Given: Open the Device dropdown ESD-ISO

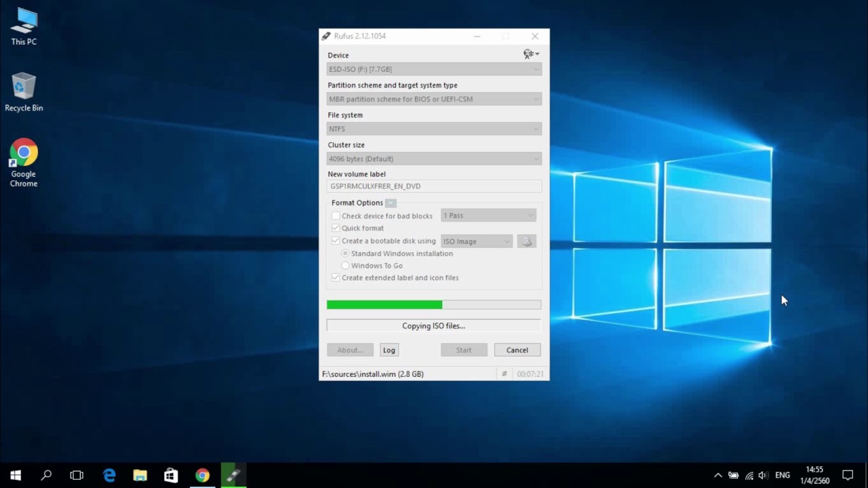Looking at the screenshot, I should click(x=434, y=69).
